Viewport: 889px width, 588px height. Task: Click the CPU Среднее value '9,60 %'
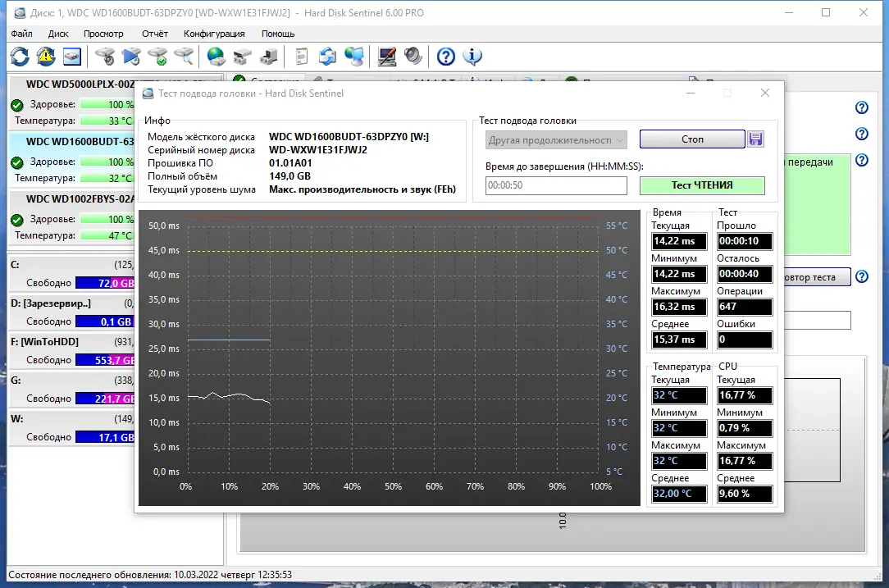tap(745, 494)
